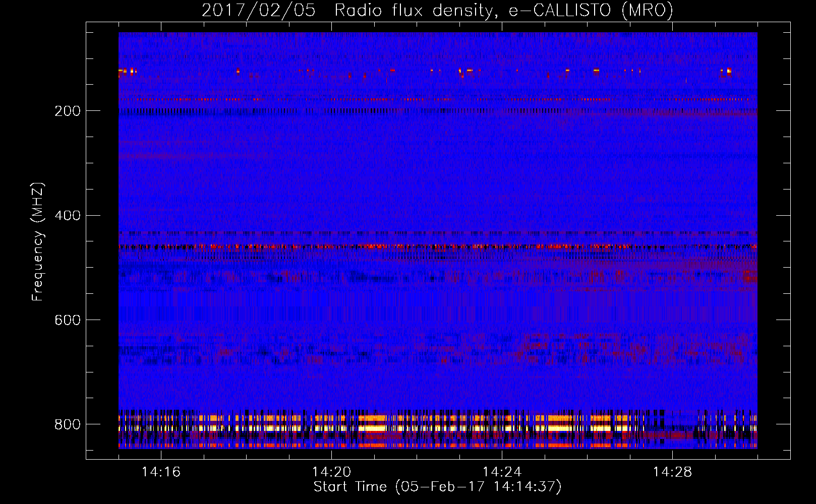Click the plot title "2017/02/05 Radio flux density, e-CALLISTO (MRO)"
The height and width of the screenshot is (504, 816).
(437, 10)
